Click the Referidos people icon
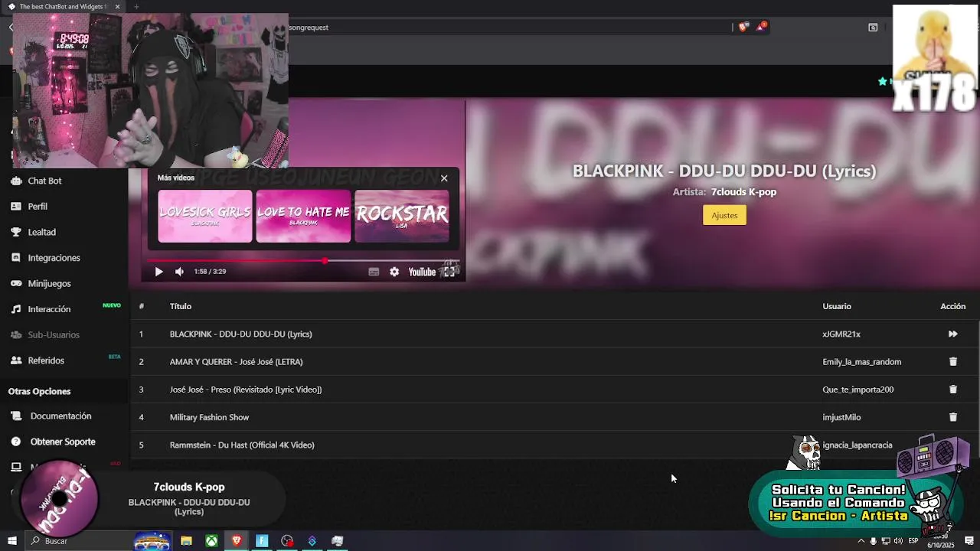Screen dimensions: 980x551 [x=15, y=360]
